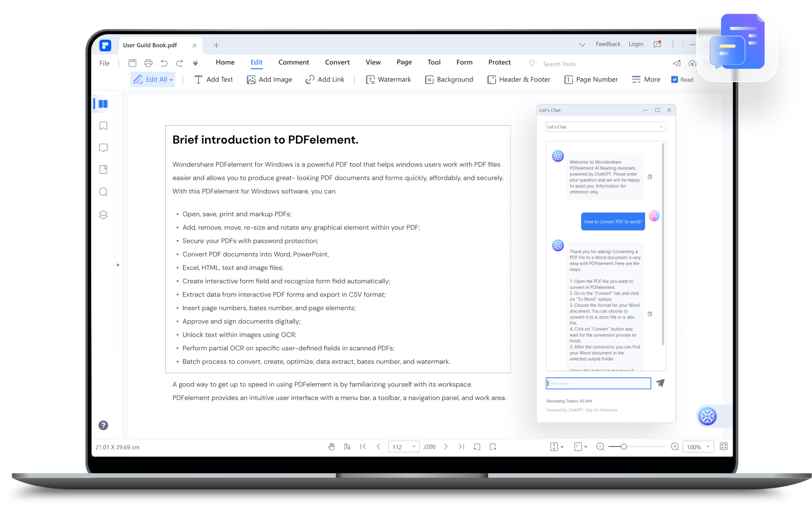The height and width of the screenshot is (509, 812).
Task: Close the User Guild Book.pdf tab
Action: point(194,46)
